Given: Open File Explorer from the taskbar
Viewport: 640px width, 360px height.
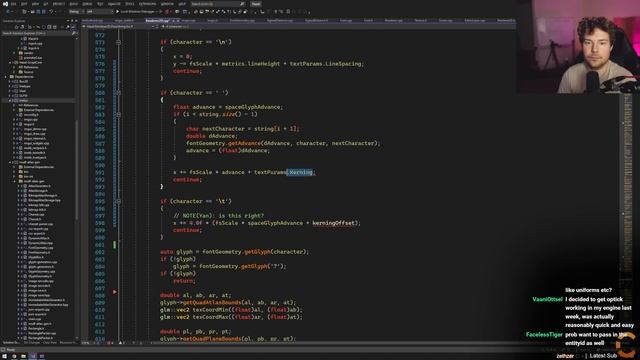Looking at the screenshot, I should pos(23,356).
